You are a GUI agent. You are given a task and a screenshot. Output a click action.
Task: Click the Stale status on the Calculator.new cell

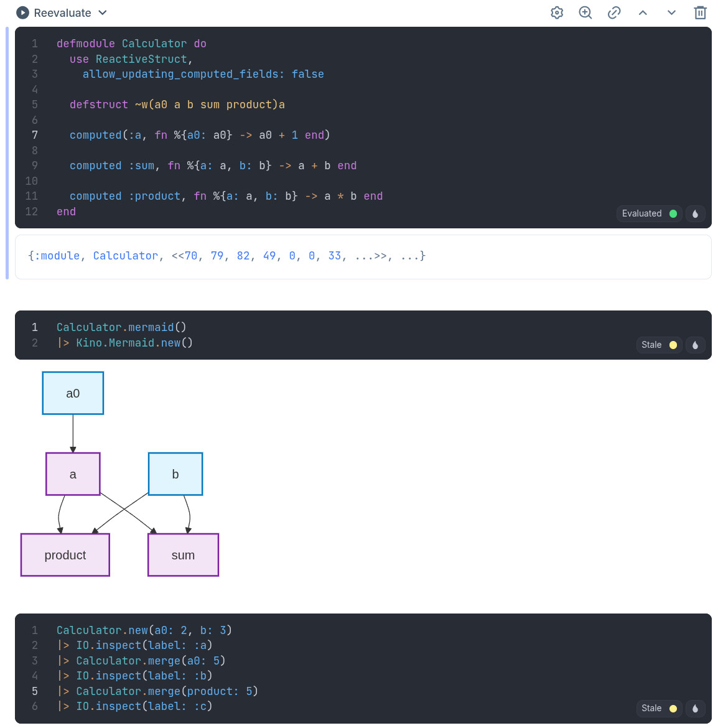(x=659, y=709)
